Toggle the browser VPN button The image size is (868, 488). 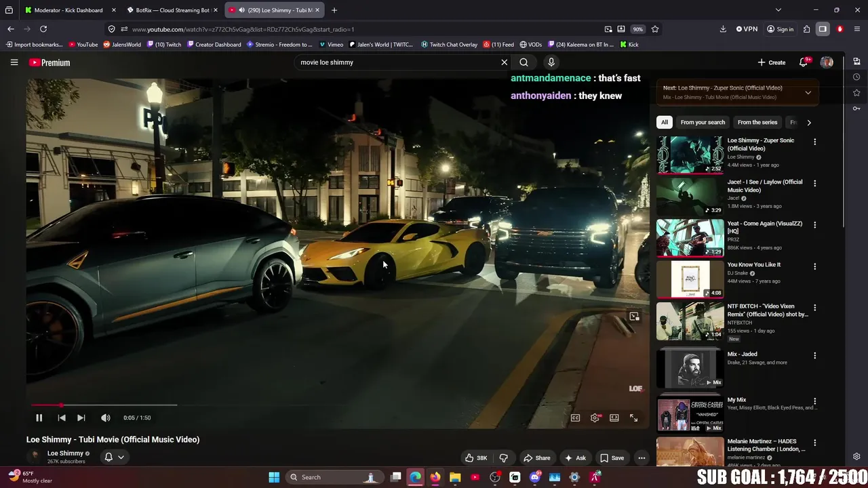tap(747, 29)
